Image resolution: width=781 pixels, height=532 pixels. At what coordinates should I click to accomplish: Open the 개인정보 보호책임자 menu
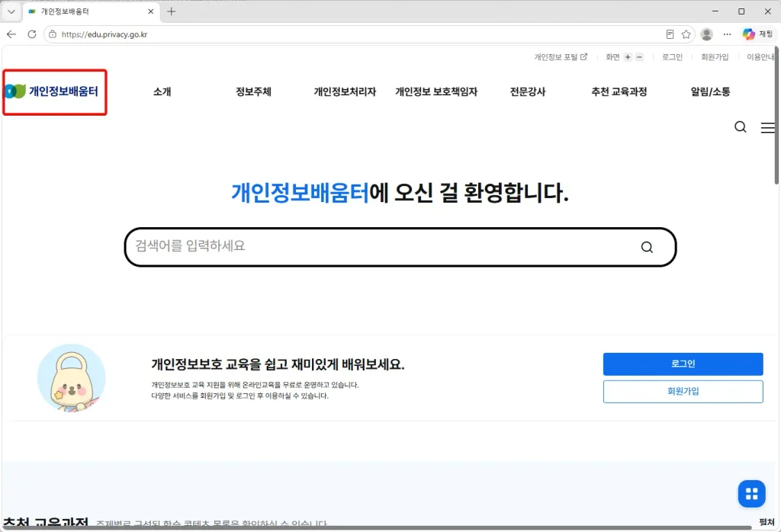pyautogui.click(x=436, y=91)
